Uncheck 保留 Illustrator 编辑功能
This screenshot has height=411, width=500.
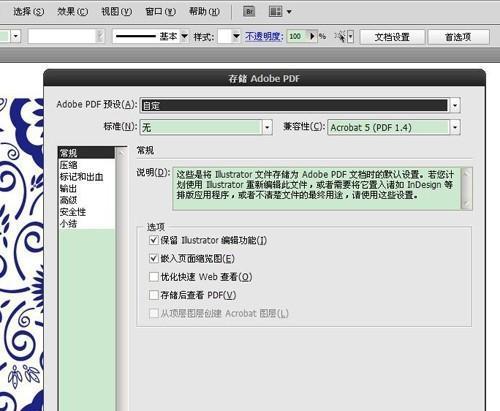click(x=154, y=240)
